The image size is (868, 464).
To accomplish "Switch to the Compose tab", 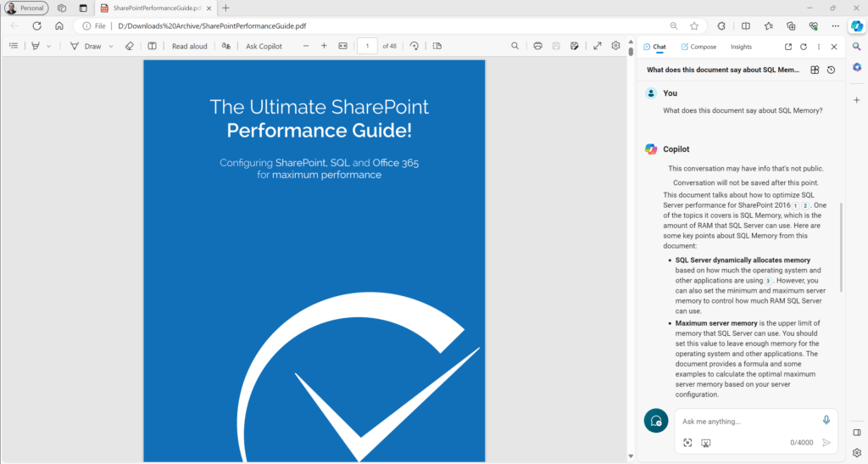I will click(698, 47).
